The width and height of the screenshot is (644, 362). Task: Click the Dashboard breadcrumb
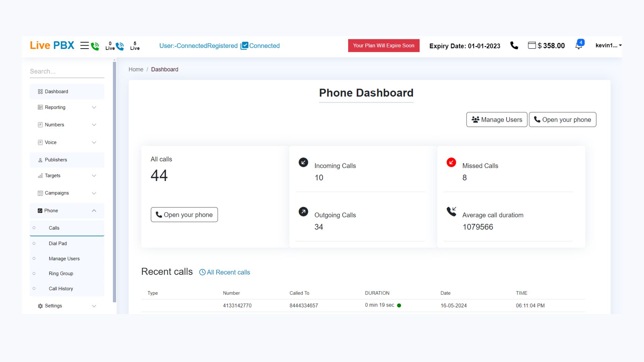pos(165,69)
